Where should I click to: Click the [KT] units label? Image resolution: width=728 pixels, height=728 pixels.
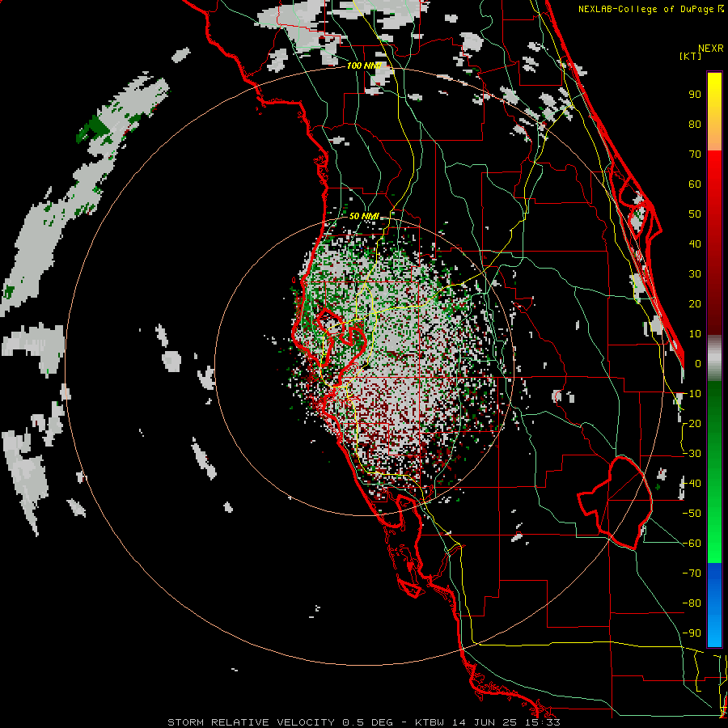(690, 56)
